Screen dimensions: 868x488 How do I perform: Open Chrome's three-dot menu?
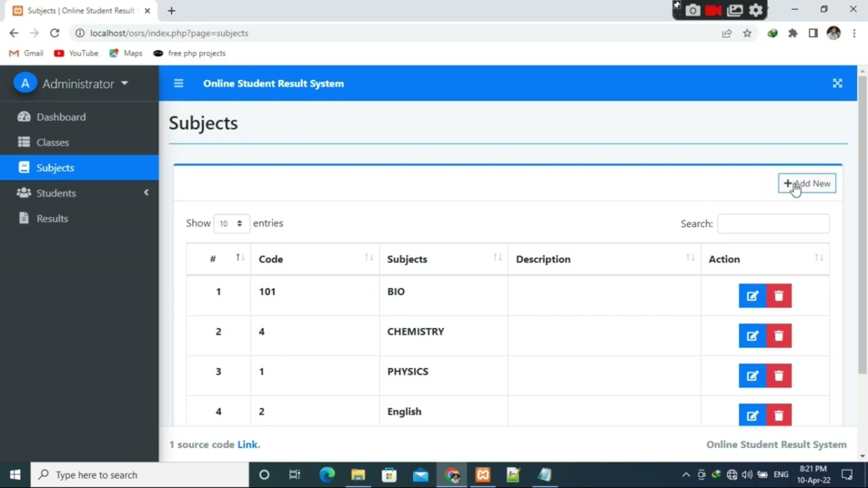tap(854, 33)
